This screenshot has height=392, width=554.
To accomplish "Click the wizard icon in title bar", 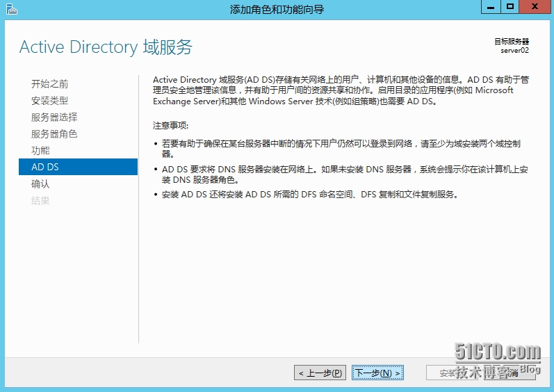I will pos(12,9).
